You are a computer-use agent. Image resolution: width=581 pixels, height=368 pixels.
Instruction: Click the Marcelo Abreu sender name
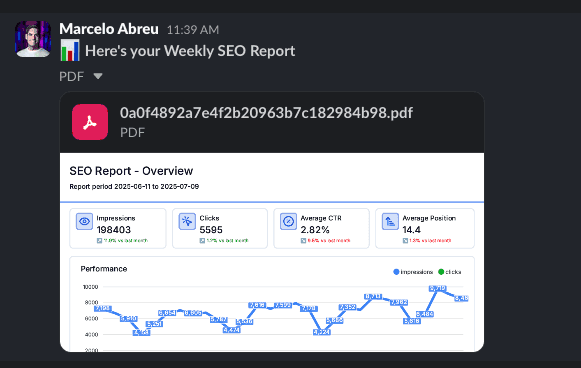(x=109, y=29)
